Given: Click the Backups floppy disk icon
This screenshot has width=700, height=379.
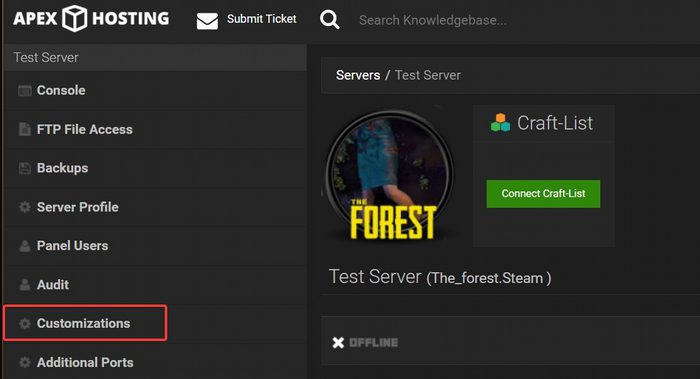Looking at the screenshot, I should (25, 168).
